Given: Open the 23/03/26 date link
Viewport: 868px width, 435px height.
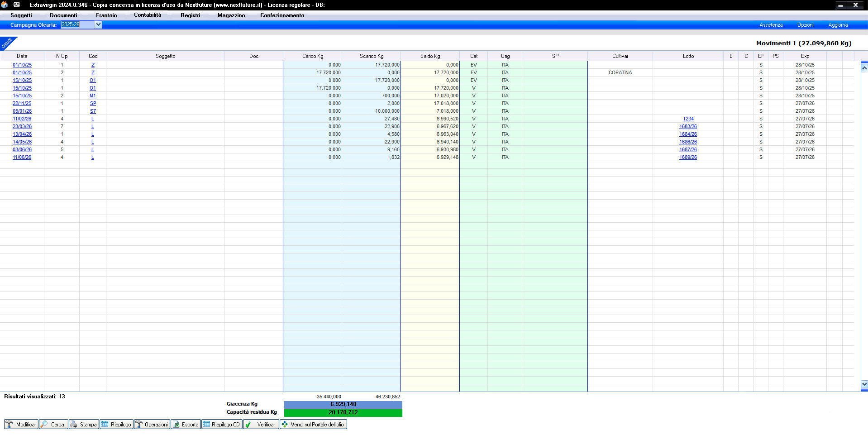Looking at the screenshot, I should tap(22, 126).
